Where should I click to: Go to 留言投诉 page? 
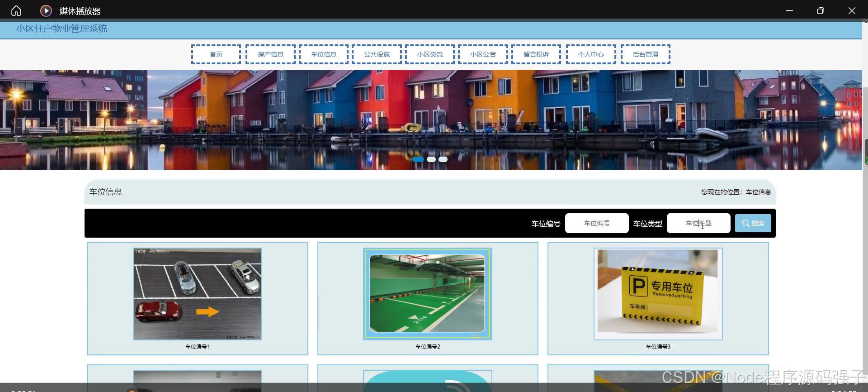coord(536,54)
